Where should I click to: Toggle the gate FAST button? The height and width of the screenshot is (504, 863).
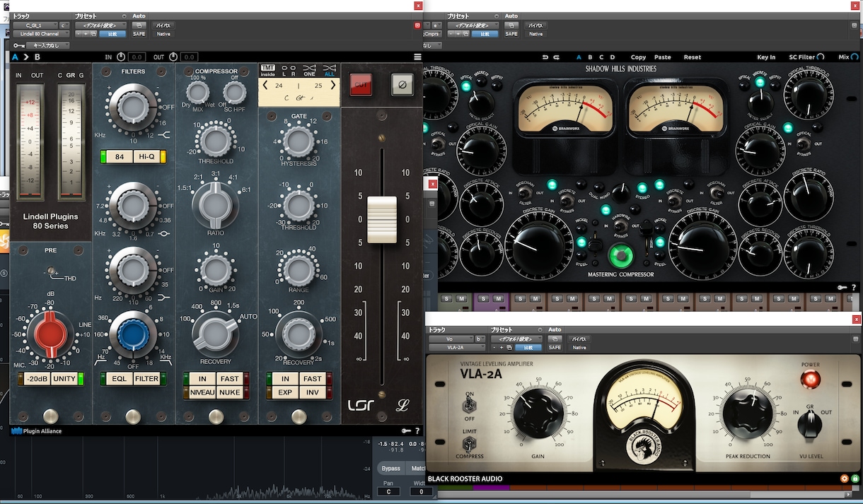(x=313, y=379)
